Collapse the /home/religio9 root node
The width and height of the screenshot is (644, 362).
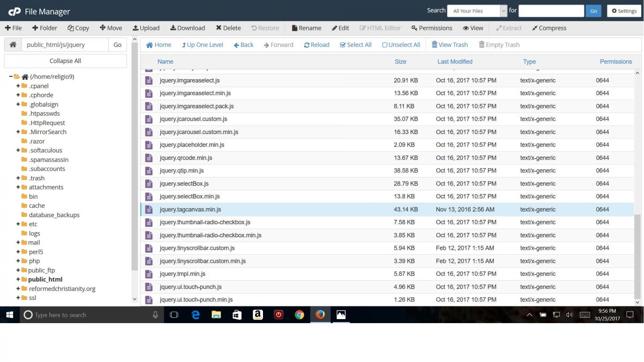coord(11,76)
